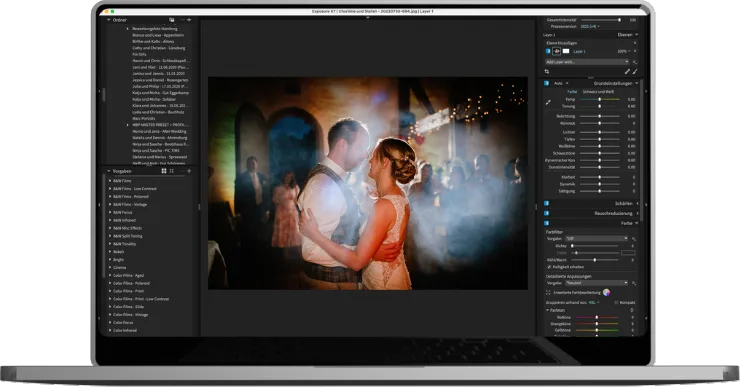
Task: Expand the Cinema preset group
Action: 110,268
